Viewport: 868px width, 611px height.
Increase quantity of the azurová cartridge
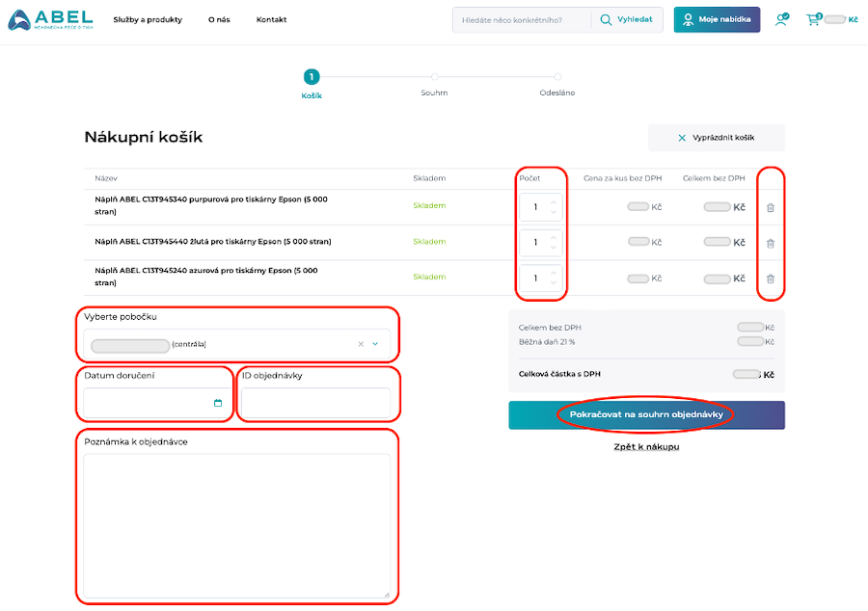coord(554,273)
